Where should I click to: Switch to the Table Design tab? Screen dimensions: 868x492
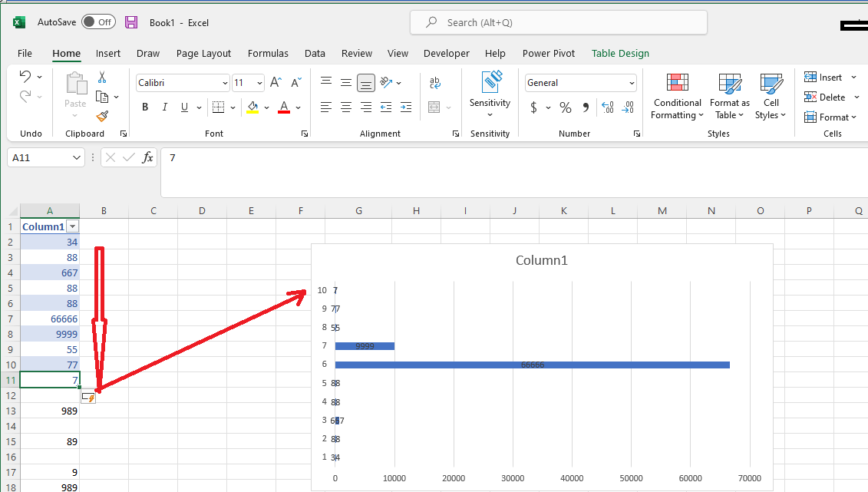pyautogui.click(x=620, y=53)
